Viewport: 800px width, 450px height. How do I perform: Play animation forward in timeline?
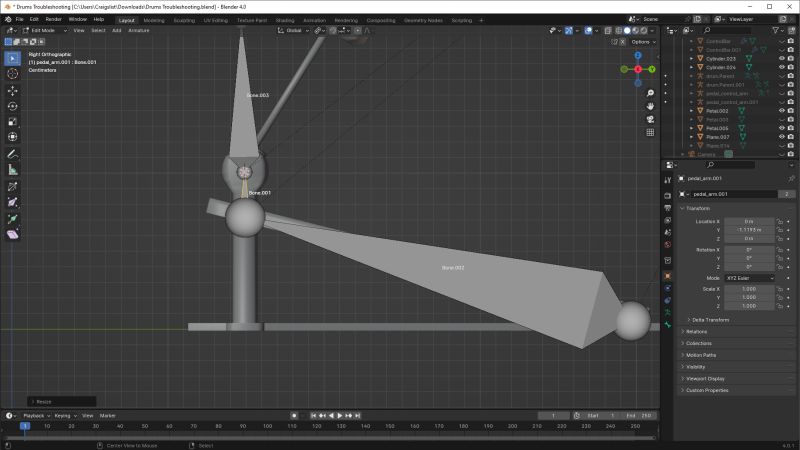(340, 416)
